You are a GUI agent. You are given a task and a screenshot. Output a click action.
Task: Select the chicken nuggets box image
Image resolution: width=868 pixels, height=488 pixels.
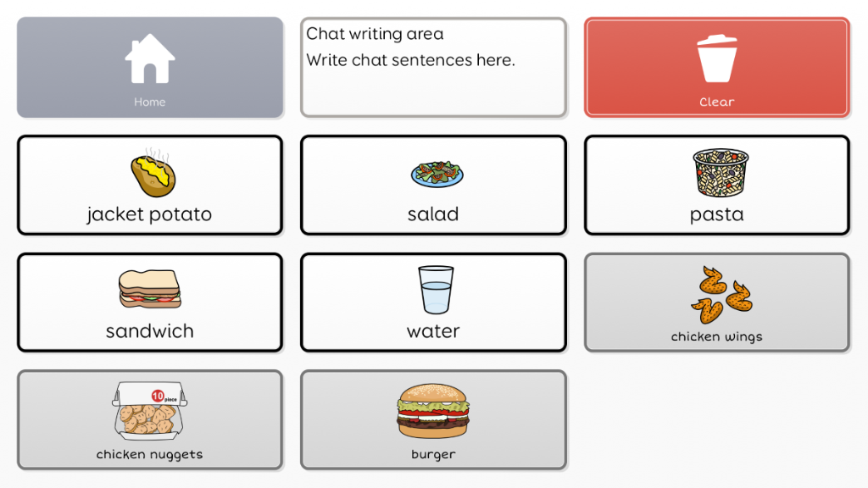coord(149,410)
